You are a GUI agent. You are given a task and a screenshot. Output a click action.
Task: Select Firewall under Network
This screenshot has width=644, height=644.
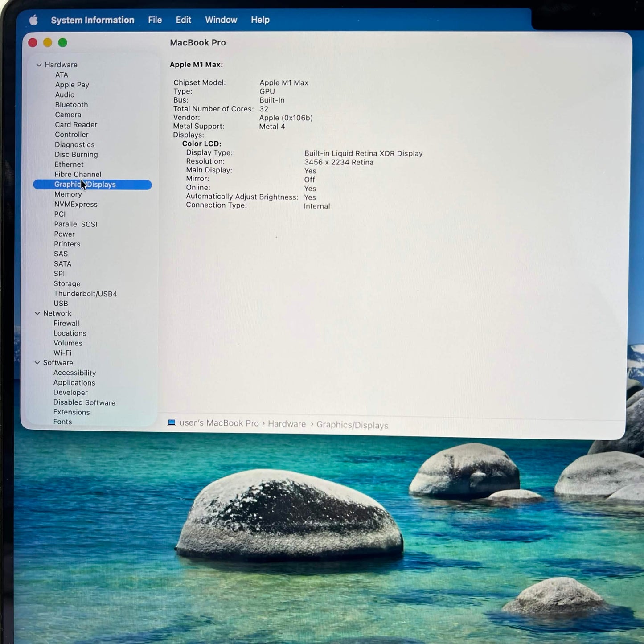[66, 323]
